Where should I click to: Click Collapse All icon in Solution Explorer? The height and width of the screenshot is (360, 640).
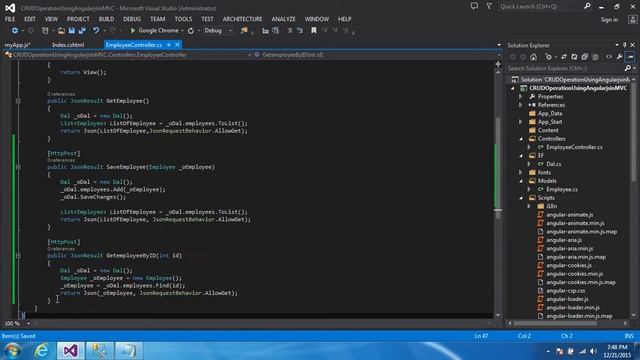coord(584,57)
